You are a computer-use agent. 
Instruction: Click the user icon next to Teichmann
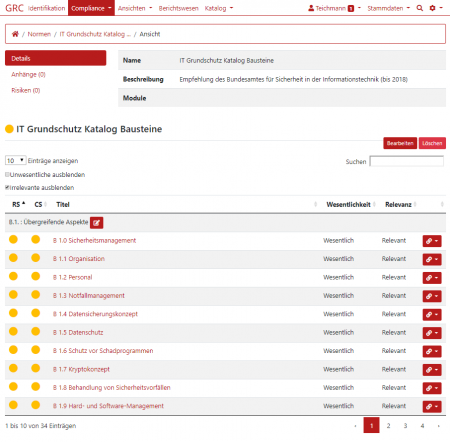point(311,8)
